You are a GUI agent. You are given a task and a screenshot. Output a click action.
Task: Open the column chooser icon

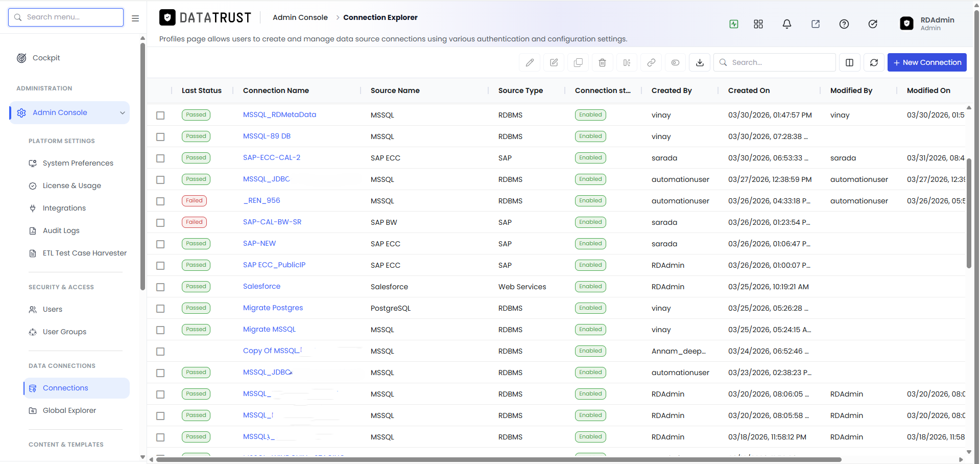point(850,62)
